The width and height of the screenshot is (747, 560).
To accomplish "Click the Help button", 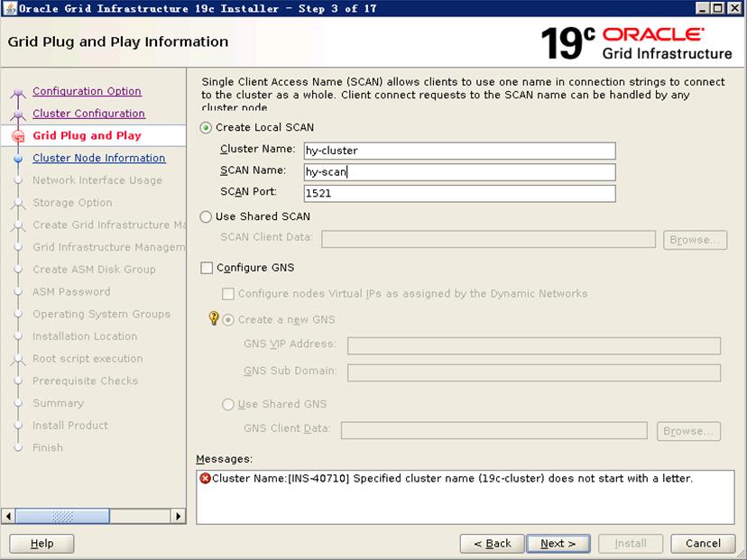I will pos(41,544).
